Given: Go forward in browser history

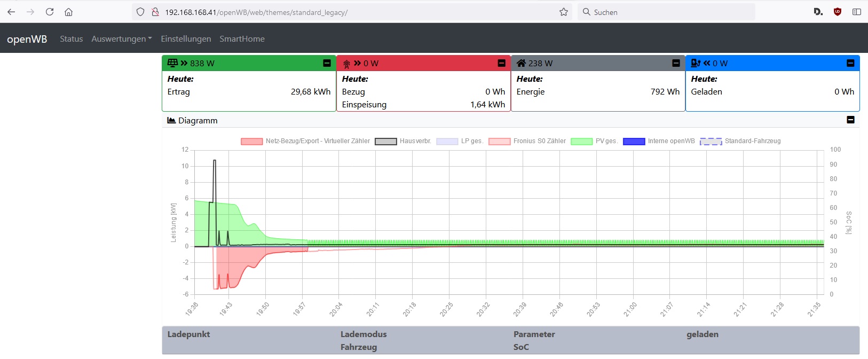Looking at the screenshot, I should coord(30,12).
